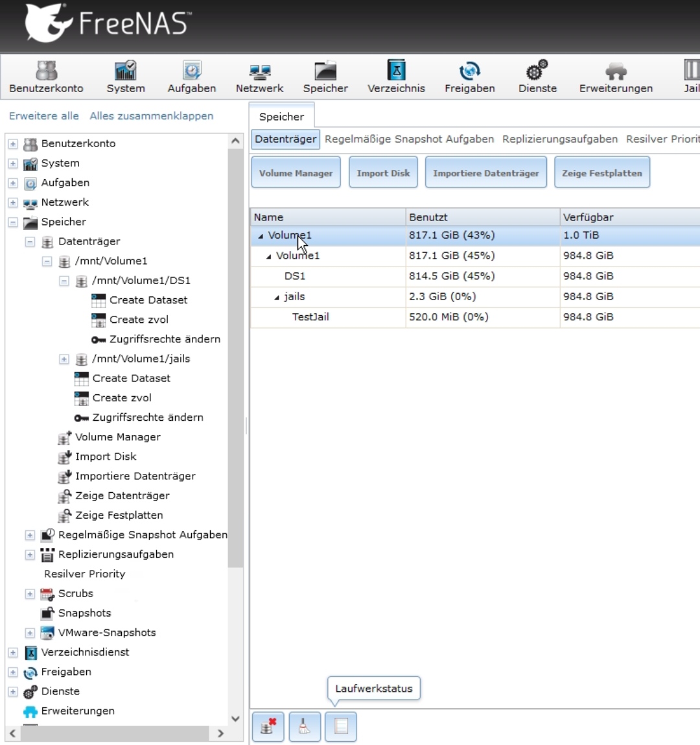Collapse the top Volume1 table row
Viewport: 700px width, 745px height.
pyautogui.click(x=261, y=236)
